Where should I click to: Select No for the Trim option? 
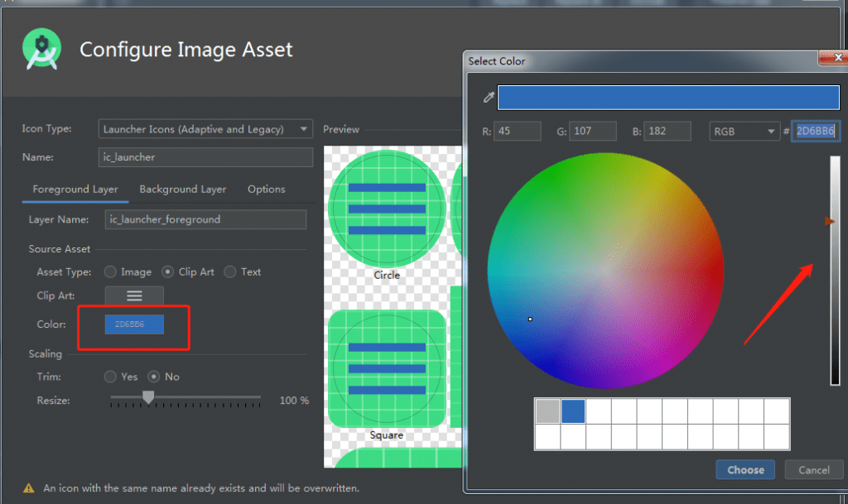154,377
